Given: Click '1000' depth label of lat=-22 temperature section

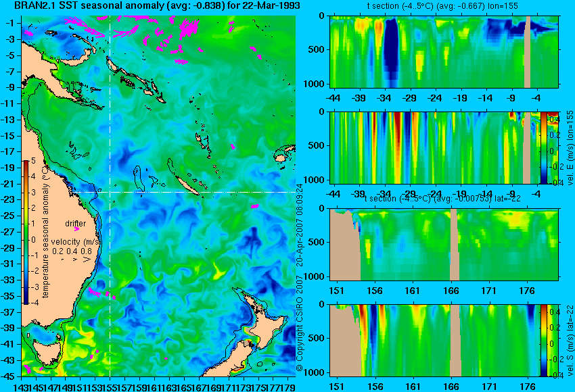Looking at the screenshot, I should [x=314, y=276].
